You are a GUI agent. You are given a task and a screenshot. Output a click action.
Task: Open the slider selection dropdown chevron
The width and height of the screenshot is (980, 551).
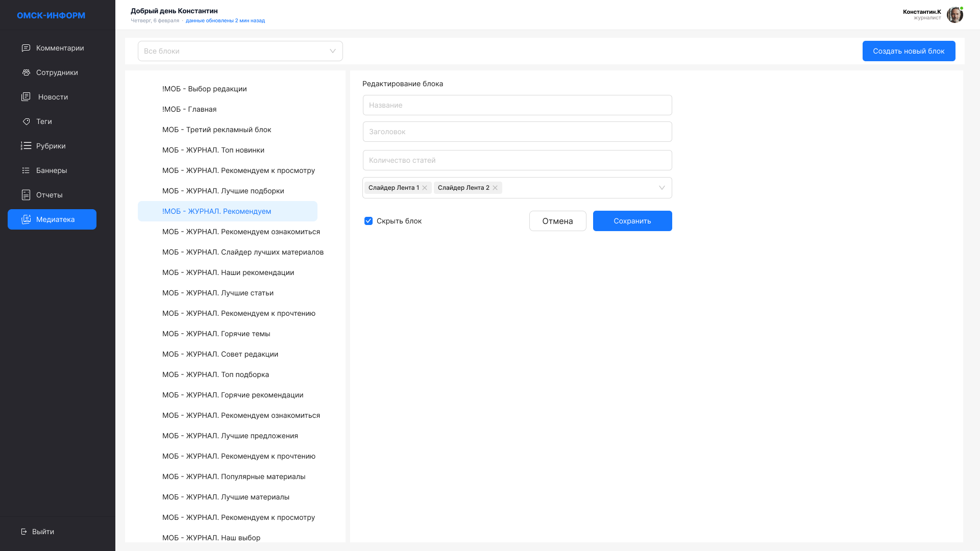pos(662,188)
